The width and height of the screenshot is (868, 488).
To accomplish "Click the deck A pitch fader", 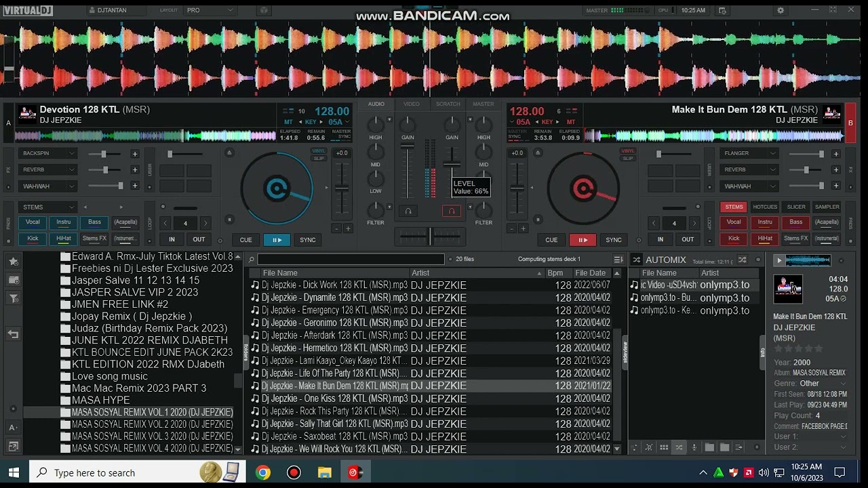I will click(x=342, y=188).
